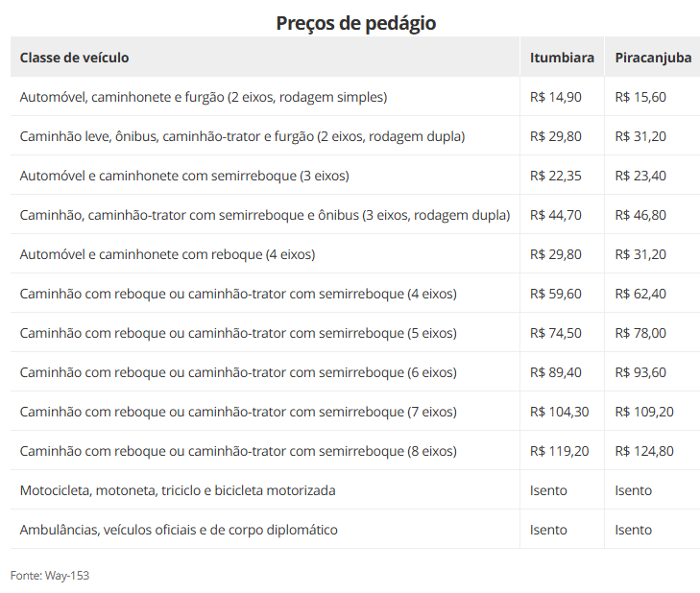Select the Itumbiara price R$ 14,90
The image size is (700, 593).
(x=555, y=97)
